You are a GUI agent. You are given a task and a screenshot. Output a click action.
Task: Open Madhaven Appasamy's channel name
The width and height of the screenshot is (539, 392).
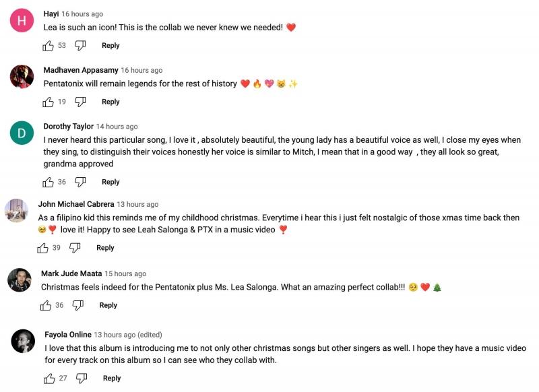81,70
